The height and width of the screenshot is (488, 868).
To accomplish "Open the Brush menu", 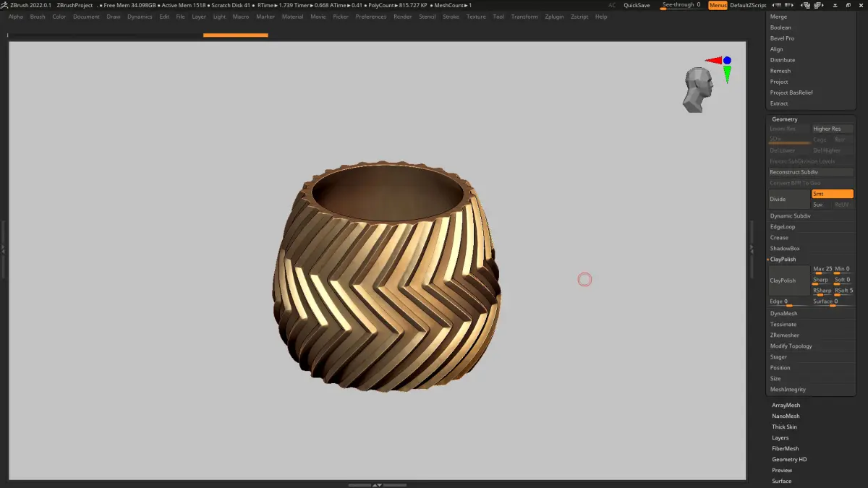I will click(x=38, y=17).
